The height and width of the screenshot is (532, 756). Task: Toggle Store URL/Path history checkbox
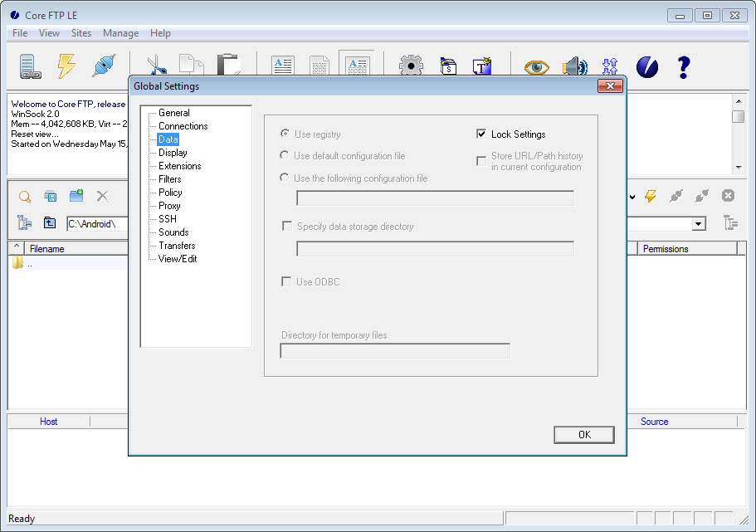tap(481, 161)
